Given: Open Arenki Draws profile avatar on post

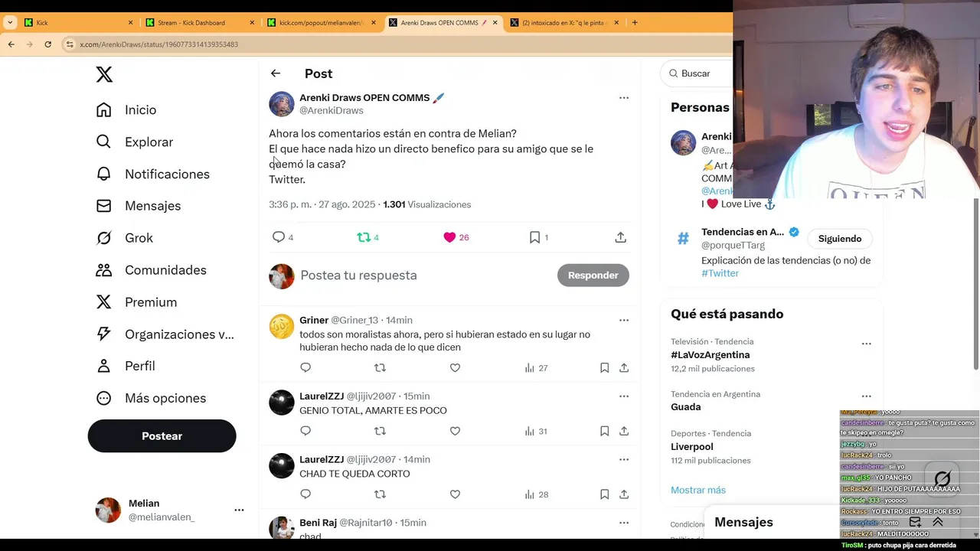Looking at the screenshot, I should coord(281,104).
